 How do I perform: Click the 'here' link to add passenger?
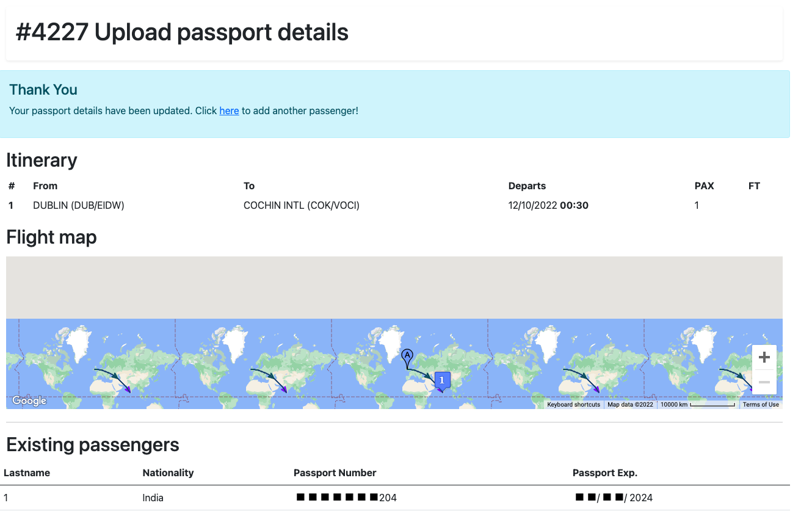(x=229, y=111)
